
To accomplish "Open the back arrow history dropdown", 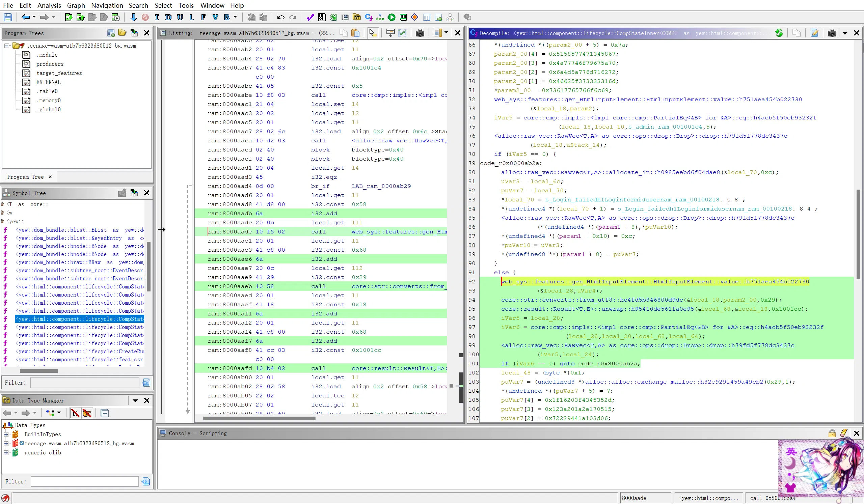I will (x=34, y=17).
